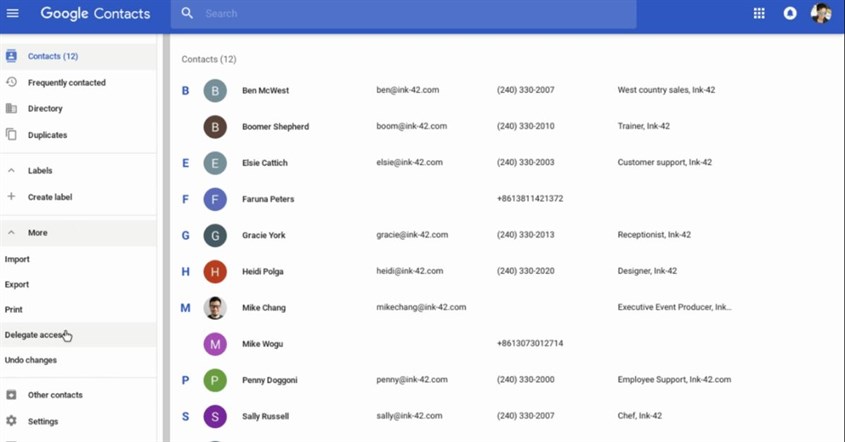Click the plus icon beside Create label
Viewport: 845px width, 442px height.
click(11, 196)
